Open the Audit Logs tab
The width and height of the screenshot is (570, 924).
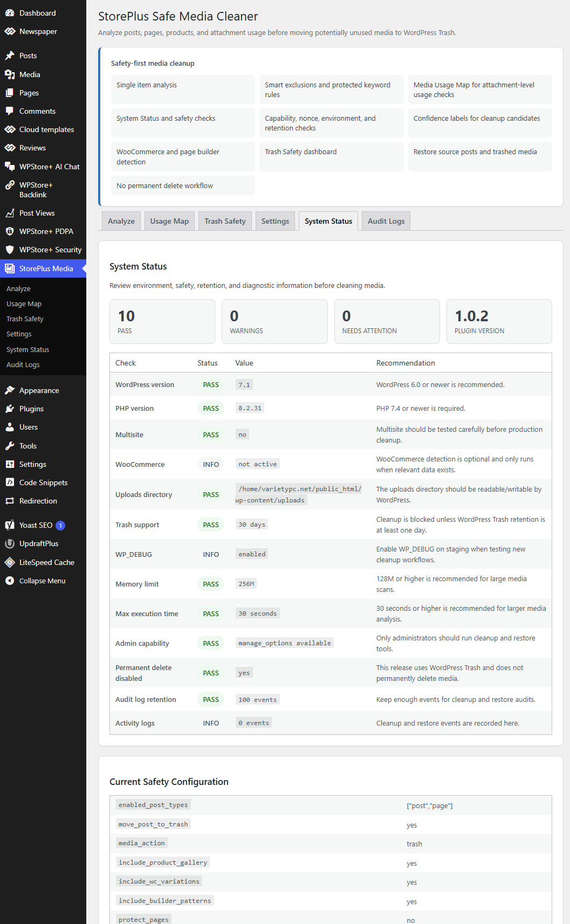tap(386, 221)
